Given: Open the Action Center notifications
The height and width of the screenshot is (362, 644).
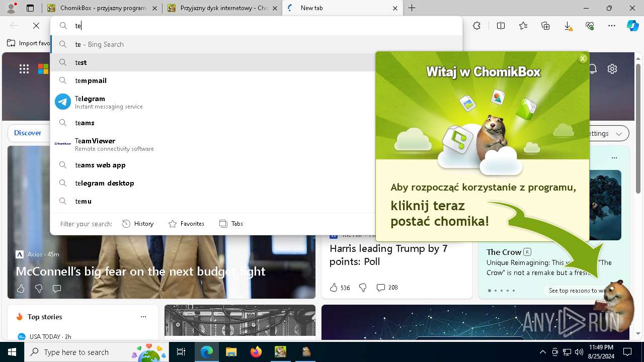Looking at the screenshot, I should tap(627, 352).
